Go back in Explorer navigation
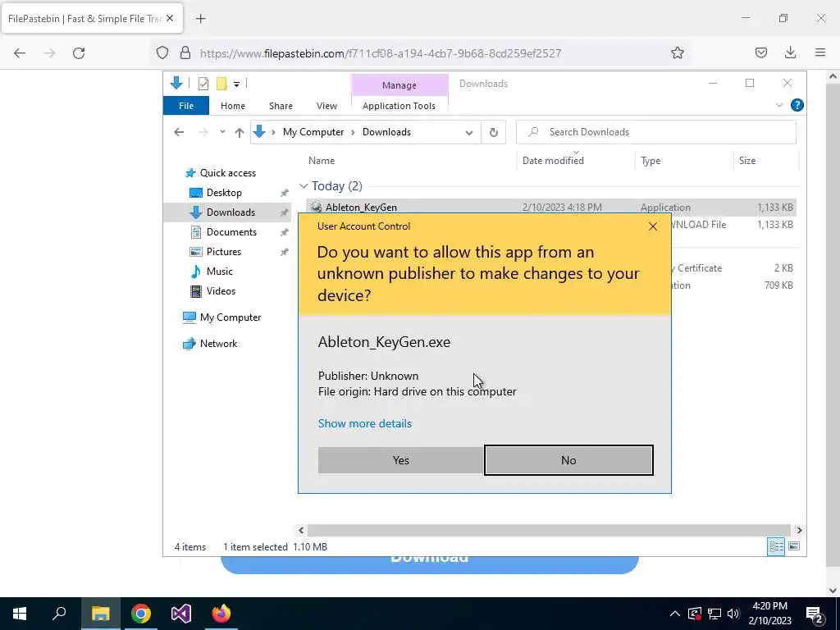The width and height of the screenshot is (840, 630). coord(179,132)
